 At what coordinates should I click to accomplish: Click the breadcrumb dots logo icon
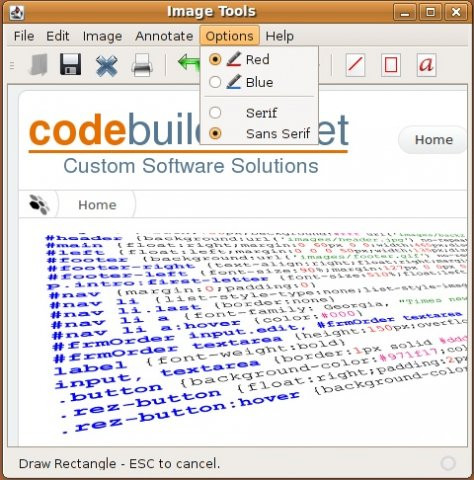[39, 204]
